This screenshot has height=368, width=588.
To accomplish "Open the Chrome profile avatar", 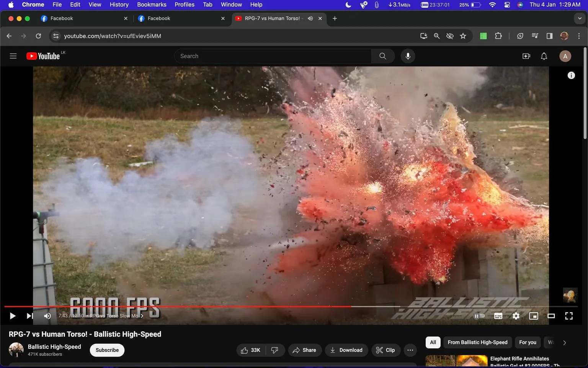I will 564,36.
